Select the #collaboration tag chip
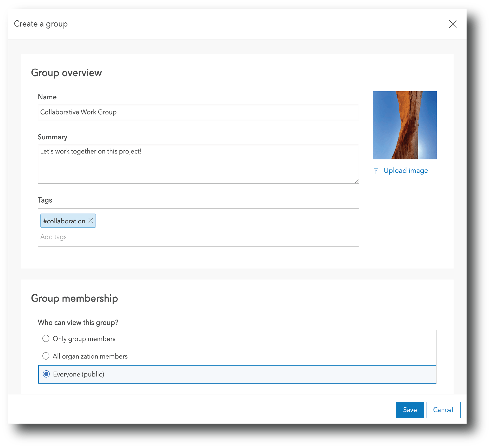Screen dimensions: 491x448 [x=64, y=220]
